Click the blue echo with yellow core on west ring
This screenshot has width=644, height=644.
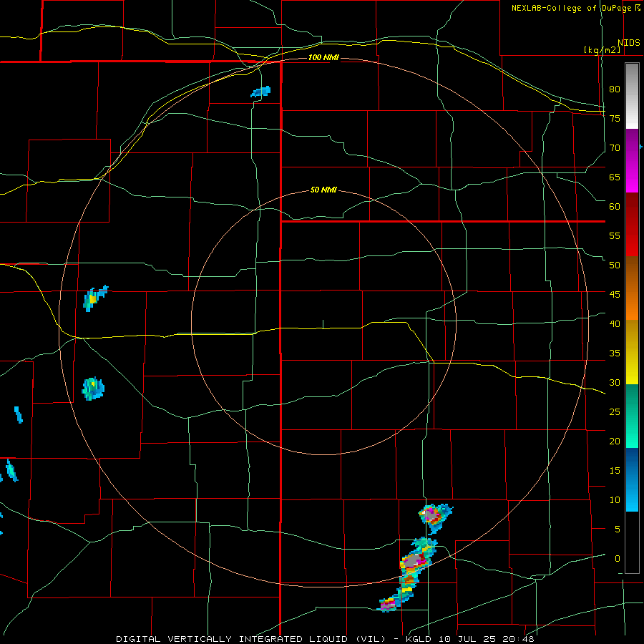coord(94,298)
